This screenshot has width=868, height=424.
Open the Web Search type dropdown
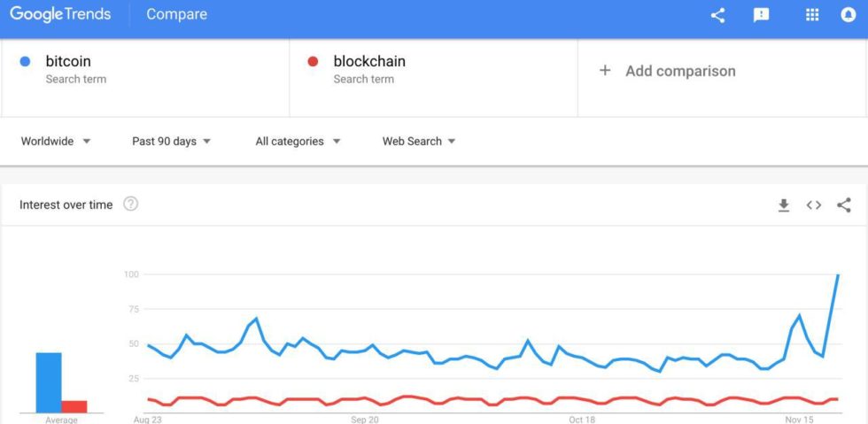(x=419, y=142)
